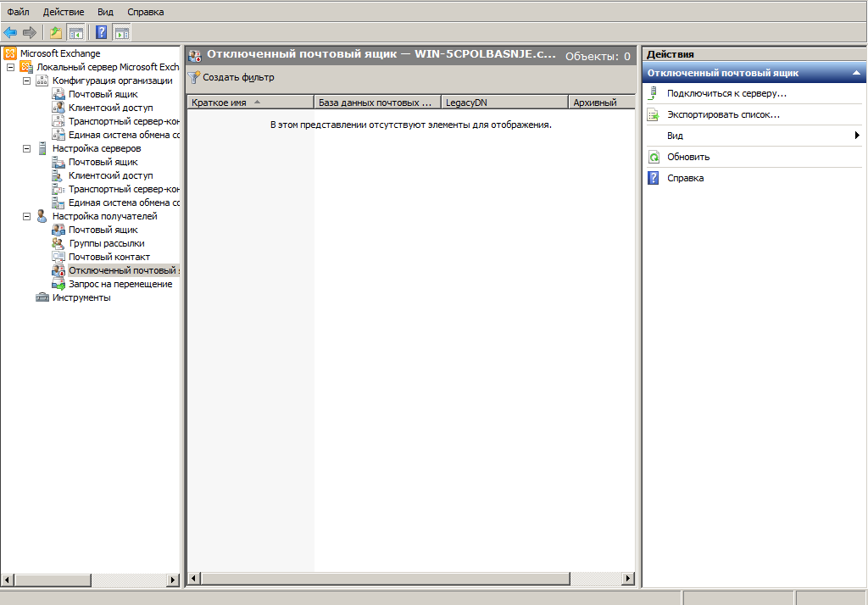Sort by Архивный column header
Viewport: 868px width, 605px height.
pos(602,103)
